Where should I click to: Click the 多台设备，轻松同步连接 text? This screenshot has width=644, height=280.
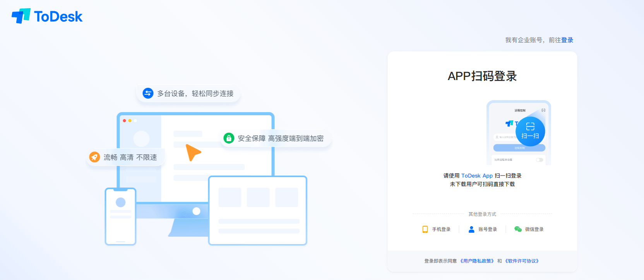(x=195, y=94)
